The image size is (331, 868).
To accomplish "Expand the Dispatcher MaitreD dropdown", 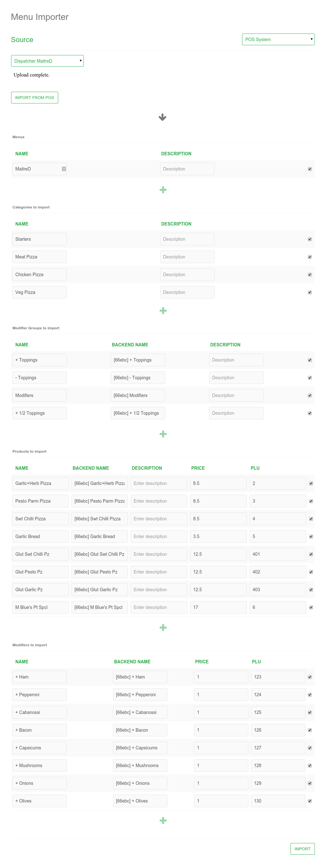I will (x=47, y=61).
